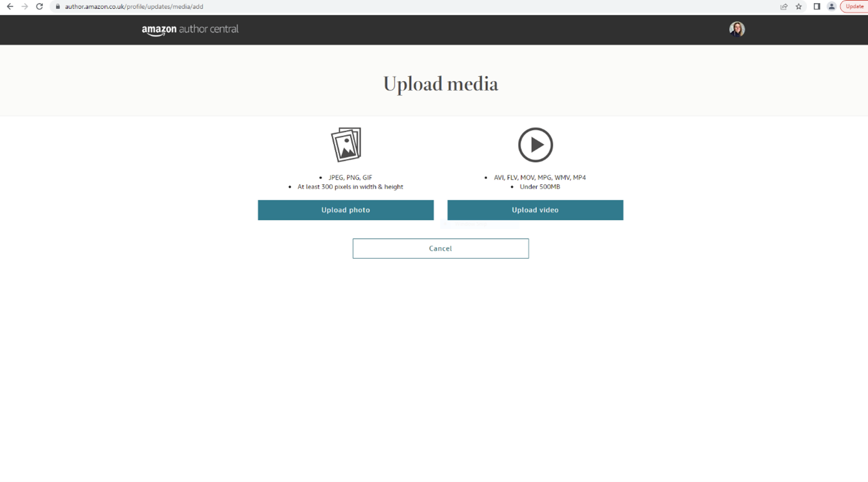
Task: Bookmark this page with the star
Action: click(x=799, y=7)
